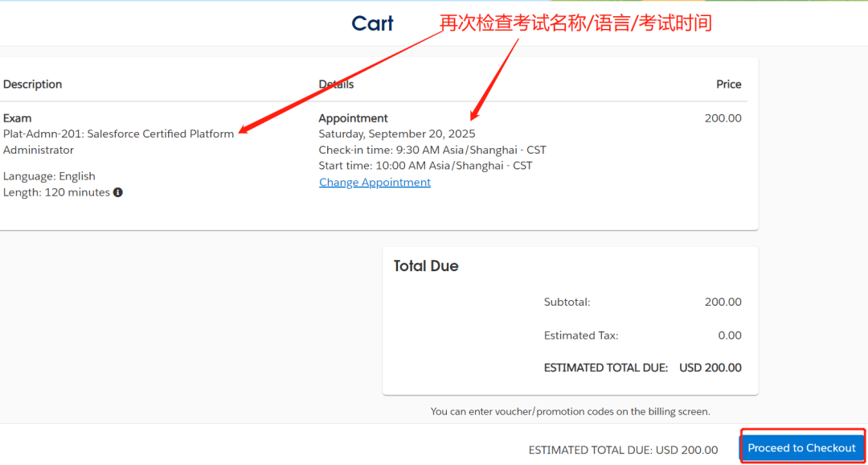Viewport: 868px width, 465px height.
Task: Click the Language: English text
Action: tap(49, 176)
